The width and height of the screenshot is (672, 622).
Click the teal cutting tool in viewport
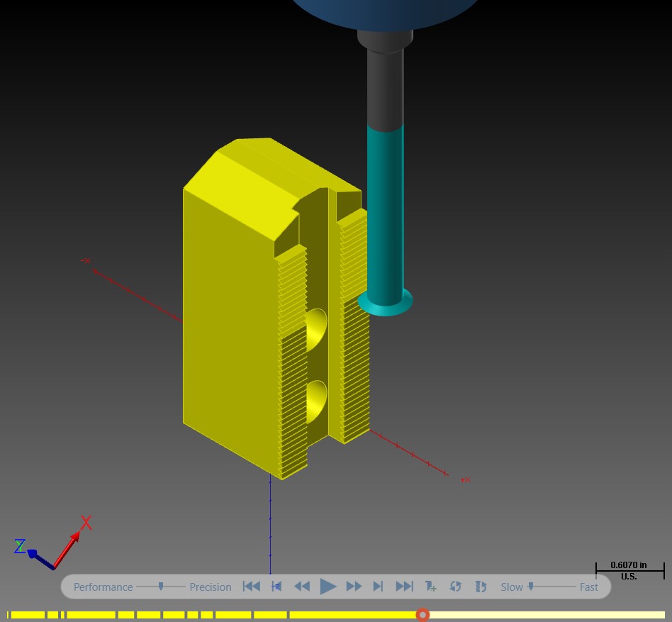(385, 214)
